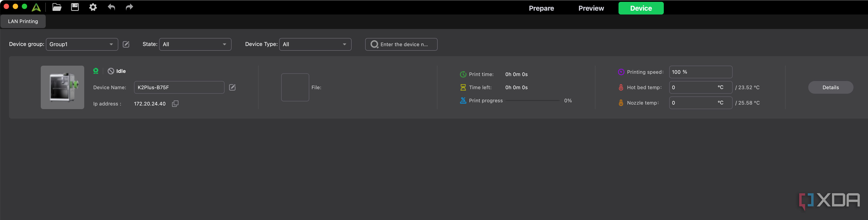Click the print progress icon
The image size is (868, 220).
pos(463,100)
